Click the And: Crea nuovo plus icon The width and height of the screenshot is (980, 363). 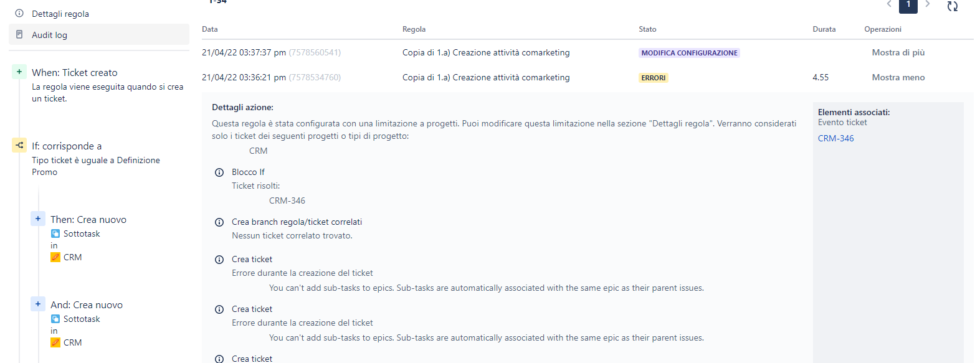click(38, 304)
